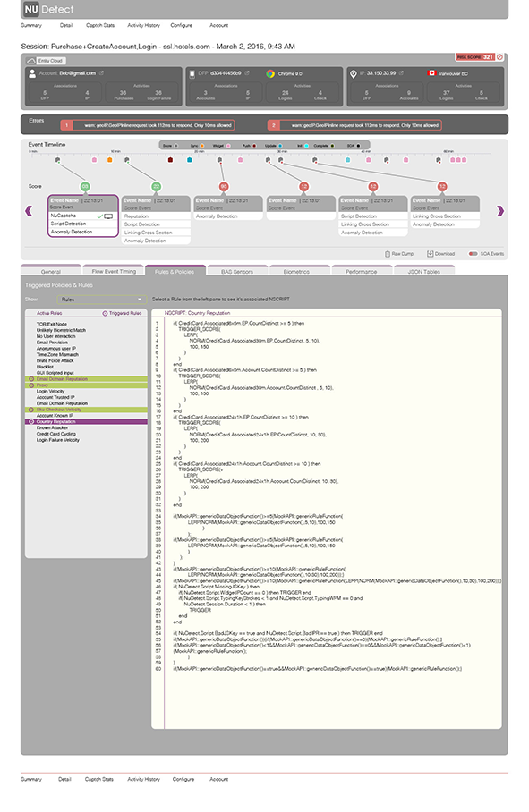Click the account person icon

click(x=32, y=73)
